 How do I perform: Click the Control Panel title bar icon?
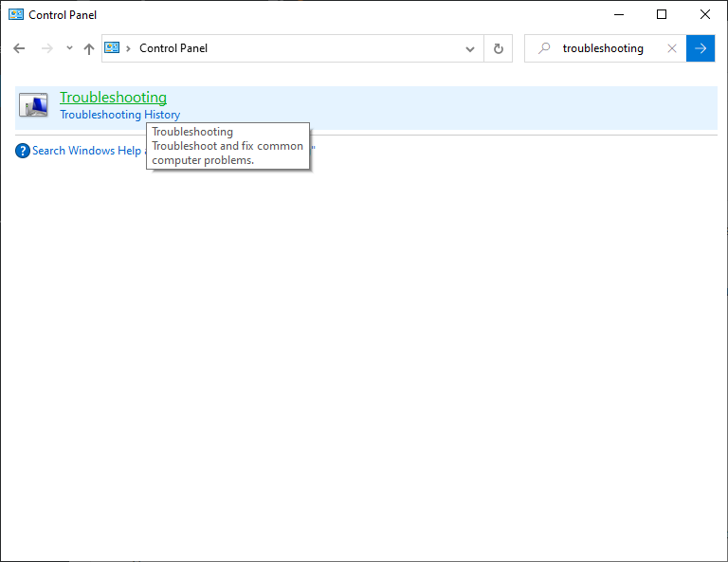tap(16, 14)
